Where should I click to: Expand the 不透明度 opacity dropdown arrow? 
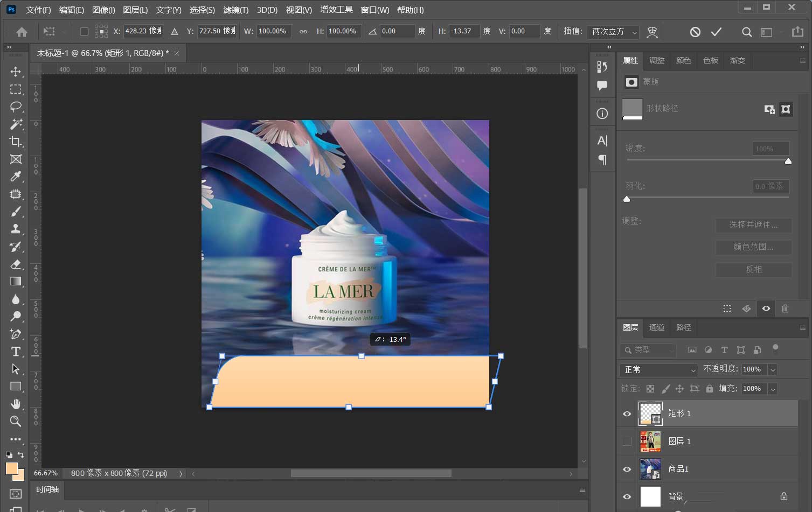(773, 370)
